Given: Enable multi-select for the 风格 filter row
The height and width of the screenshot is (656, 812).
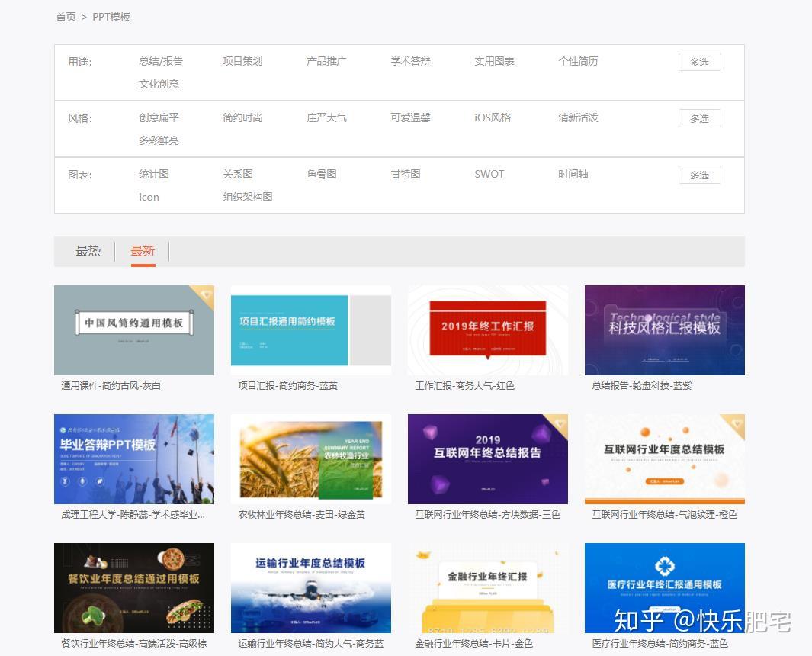Looking at the screenshot, I should click(698, 118).
